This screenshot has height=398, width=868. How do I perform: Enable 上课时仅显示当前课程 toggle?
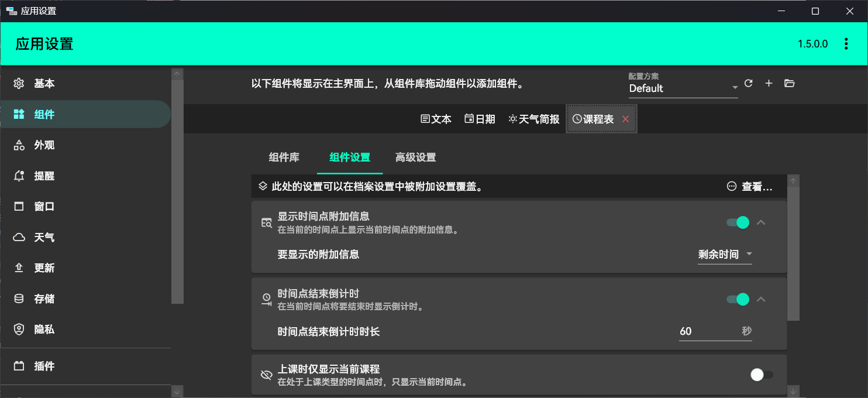[x=762, y=375]
